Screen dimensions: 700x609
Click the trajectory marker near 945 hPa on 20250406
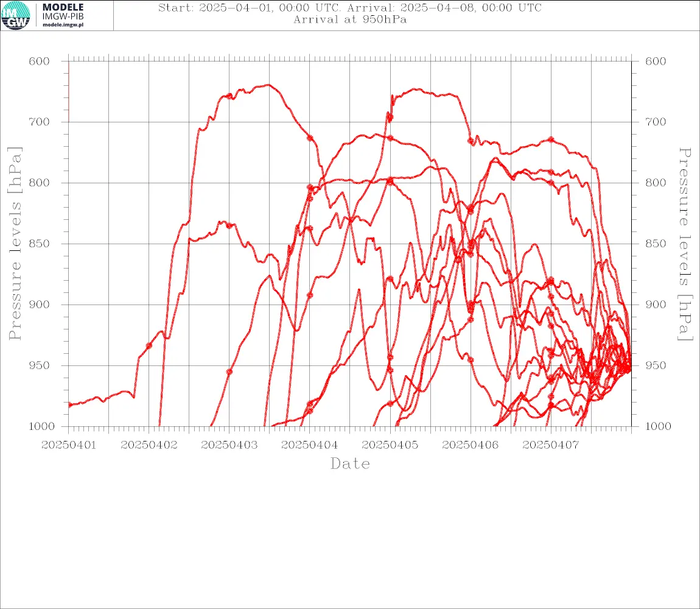(x=471, y=360)
